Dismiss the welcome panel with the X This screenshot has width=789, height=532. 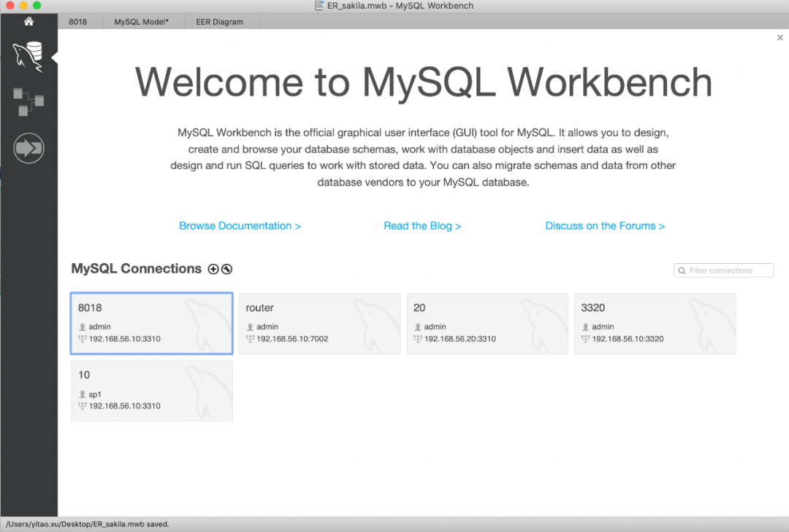point(780,37)
